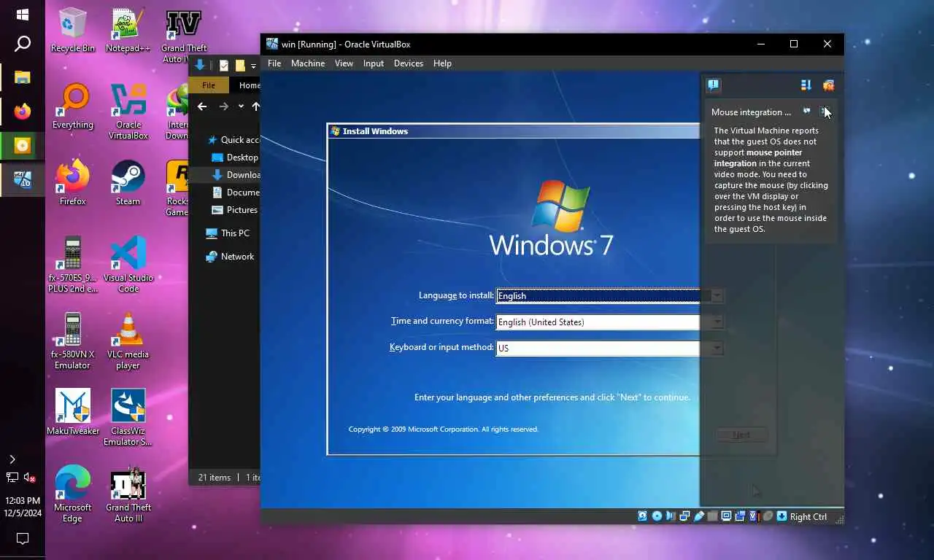Click the mouse capture arrow indicator icon
934x560 pixels.
781,516
